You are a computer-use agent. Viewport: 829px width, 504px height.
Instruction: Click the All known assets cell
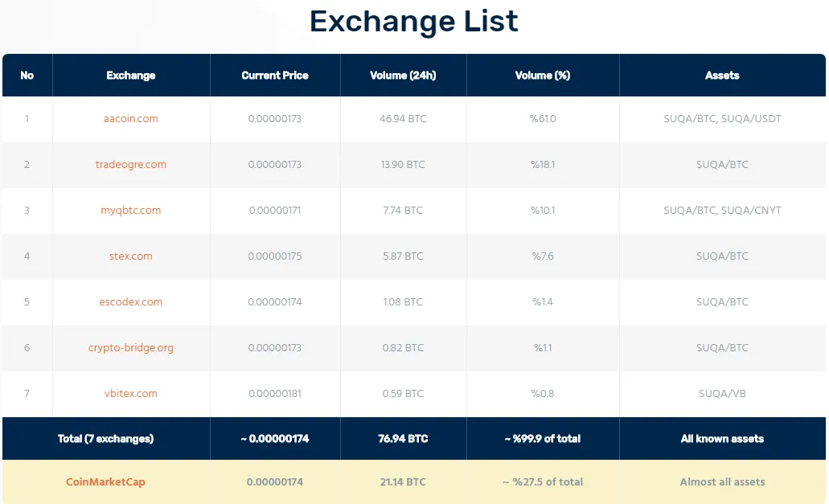point(722,439)
